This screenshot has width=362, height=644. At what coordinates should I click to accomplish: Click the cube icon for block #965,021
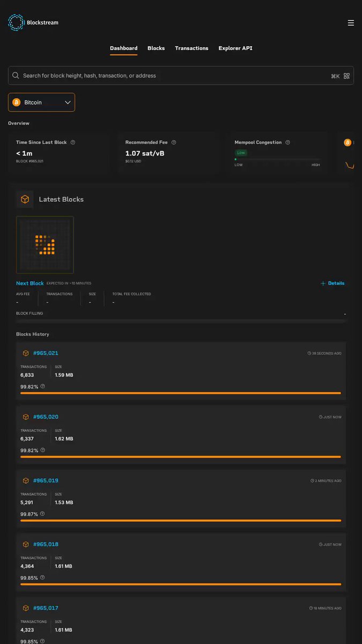(x=26, y=353)
